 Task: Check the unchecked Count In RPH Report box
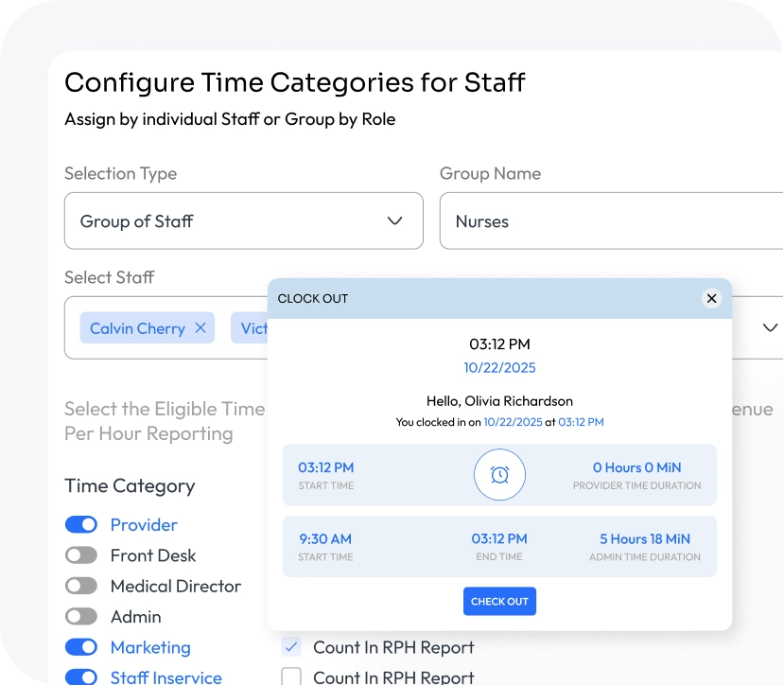click(x=292, y=677)
